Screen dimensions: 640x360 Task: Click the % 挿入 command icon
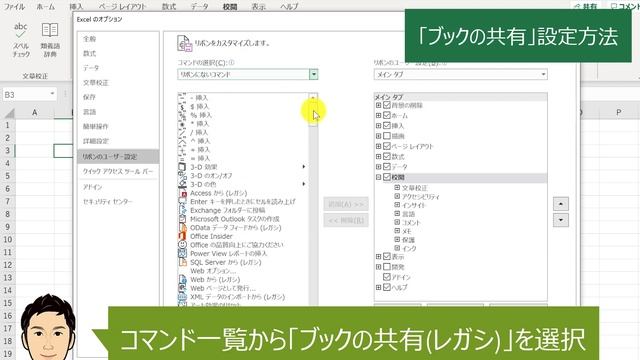[x=182, y=115]
